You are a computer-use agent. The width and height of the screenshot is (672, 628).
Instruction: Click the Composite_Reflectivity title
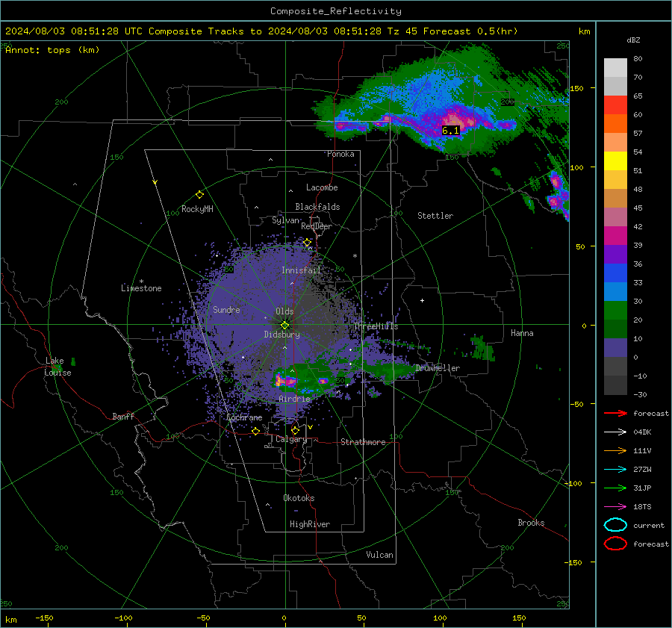pyautogui.click(x=336, y=11)
